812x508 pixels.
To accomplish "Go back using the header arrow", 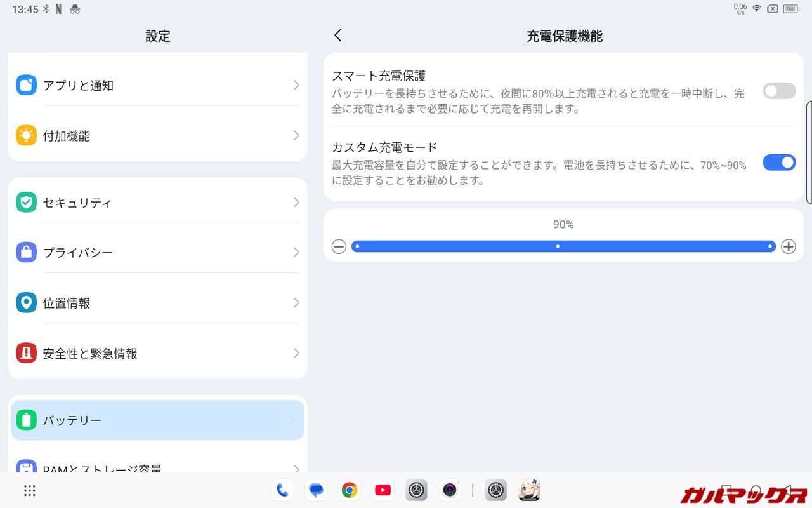I will [x=337, y=36].
